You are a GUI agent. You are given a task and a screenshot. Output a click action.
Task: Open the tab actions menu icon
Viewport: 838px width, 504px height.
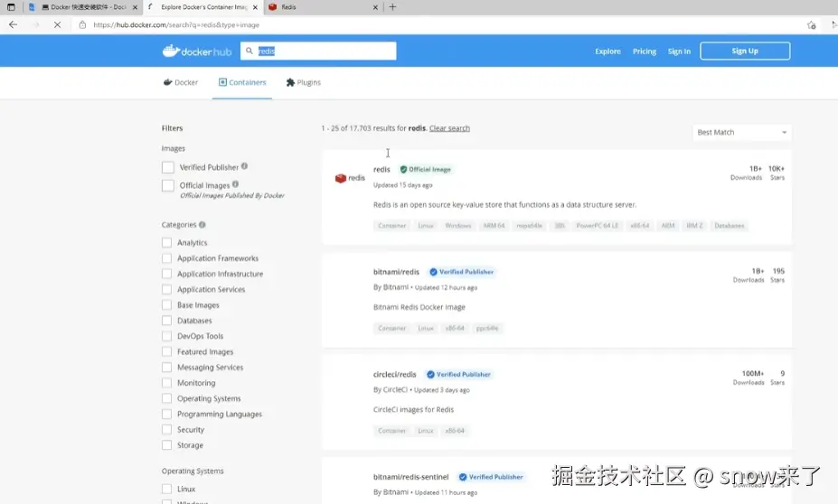pyautogui.click(x=11, y=7)
